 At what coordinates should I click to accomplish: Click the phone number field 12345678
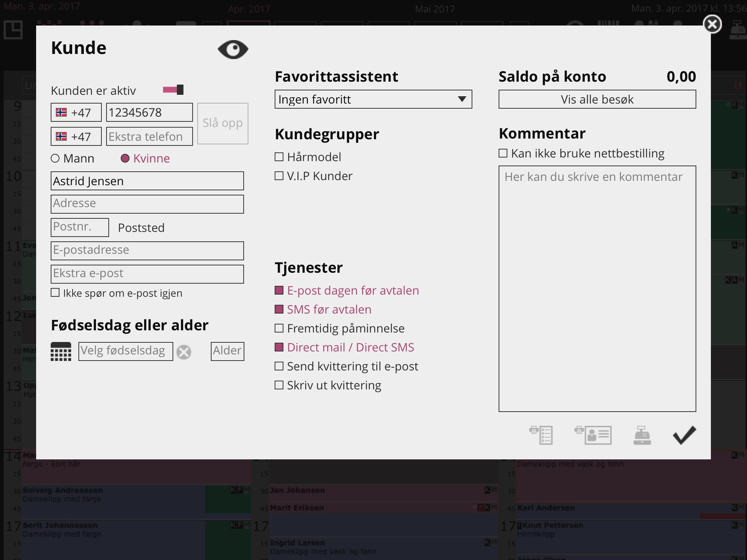point(149,112)
